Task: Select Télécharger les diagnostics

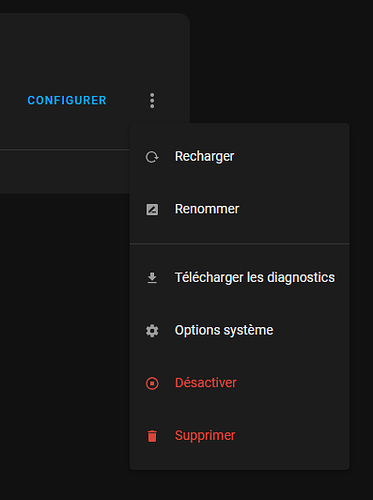Action: 239,278
